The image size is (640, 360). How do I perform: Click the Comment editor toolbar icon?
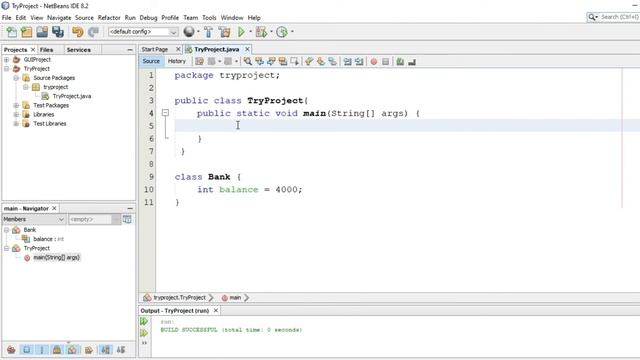tap(400, 62)
